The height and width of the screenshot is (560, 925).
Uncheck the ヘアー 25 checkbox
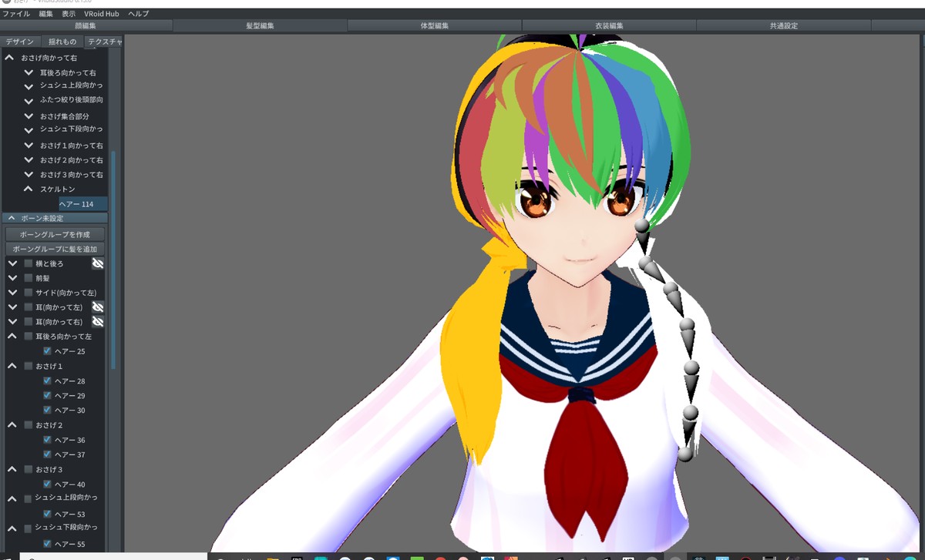pos(47,351)
